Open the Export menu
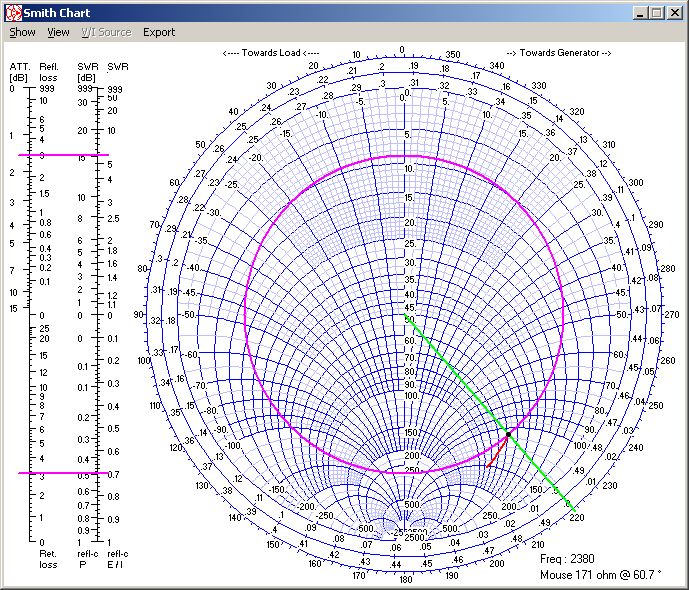Screen dimensions: 689x590 159,32
